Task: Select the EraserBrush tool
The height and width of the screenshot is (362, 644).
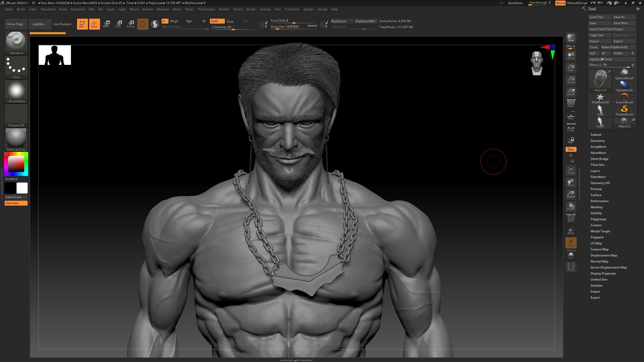Action: coord(624,99)
